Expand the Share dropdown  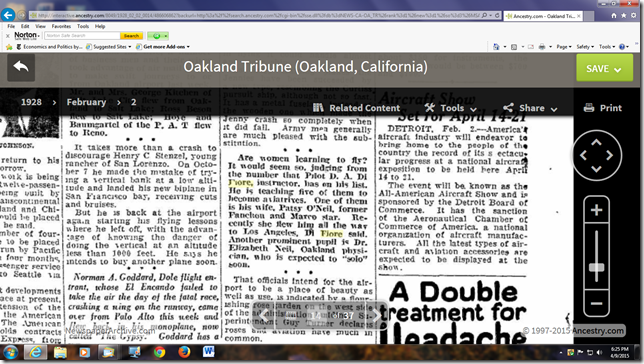click(x=530, y=108)
